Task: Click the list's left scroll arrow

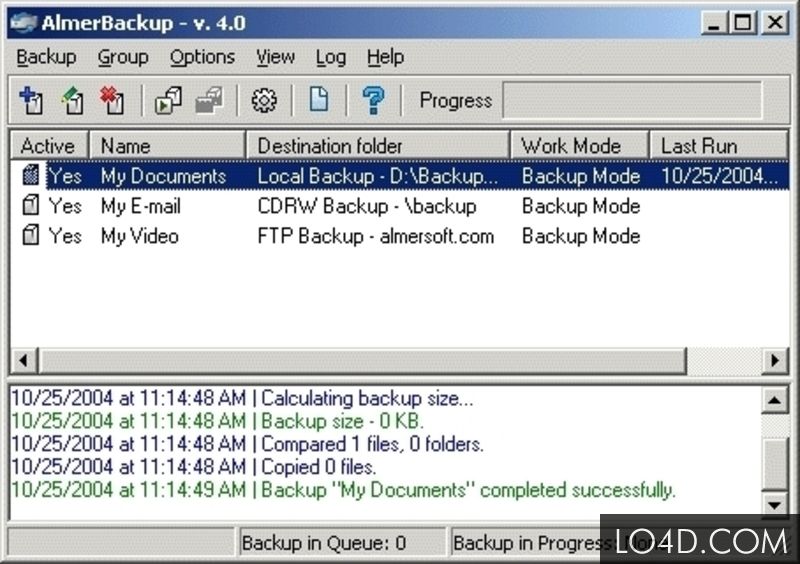Action: click(23, 360)
